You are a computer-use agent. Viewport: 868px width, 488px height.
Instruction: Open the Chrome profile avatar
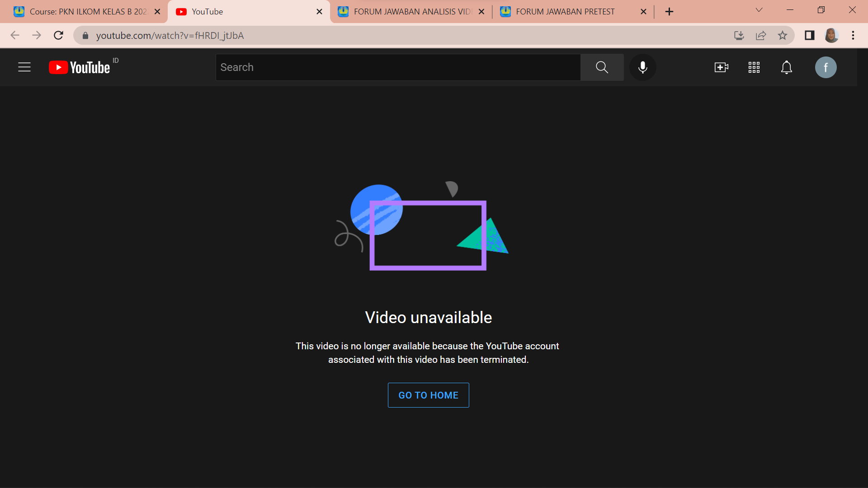coord(831,35)
